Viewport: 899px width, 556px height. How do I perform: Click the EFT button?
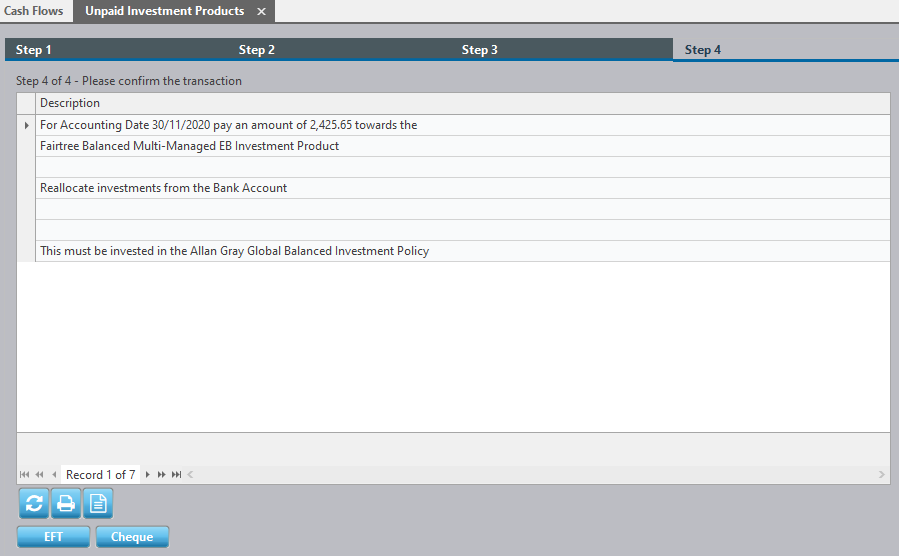pos(53,537)
